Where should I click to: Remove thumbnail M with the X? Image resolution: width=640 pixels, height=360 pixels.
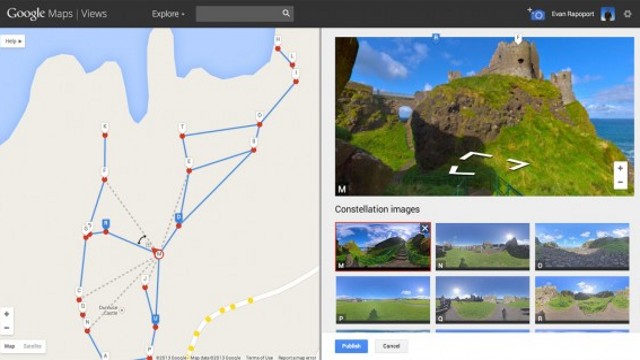coord(425,228)
